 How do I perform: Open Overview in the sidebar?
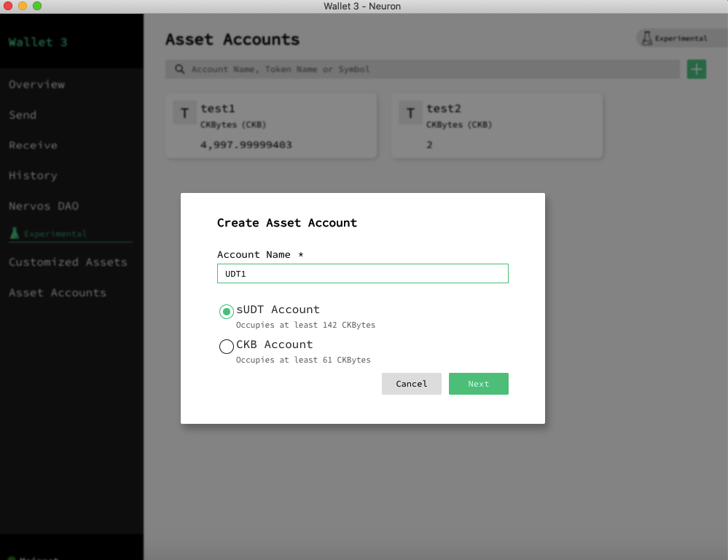coord(37,84)
